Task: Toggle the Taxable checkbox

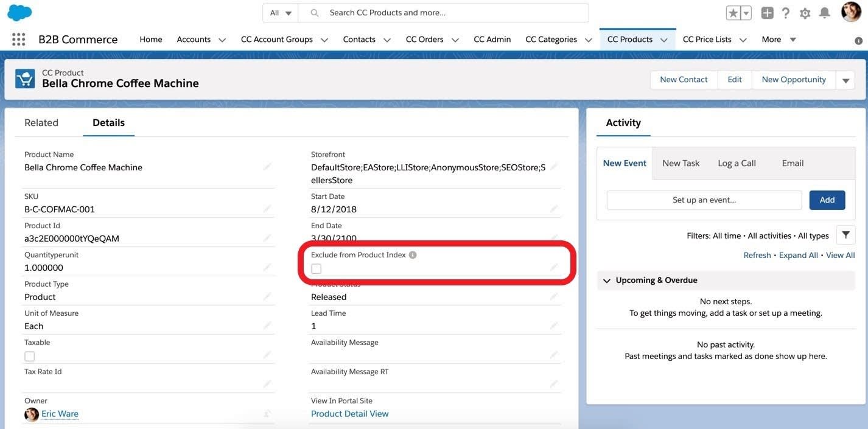Action: tap(29, 356)
